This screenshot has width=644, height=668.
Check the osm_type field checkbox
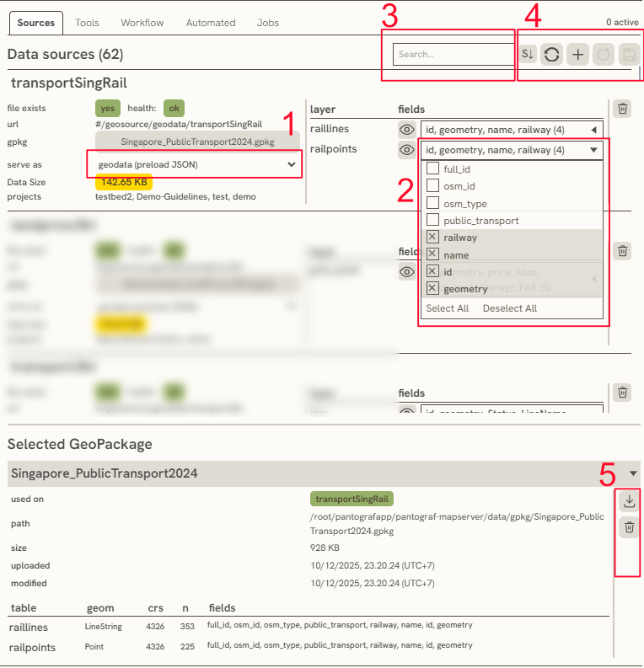(x=432, y=203)
